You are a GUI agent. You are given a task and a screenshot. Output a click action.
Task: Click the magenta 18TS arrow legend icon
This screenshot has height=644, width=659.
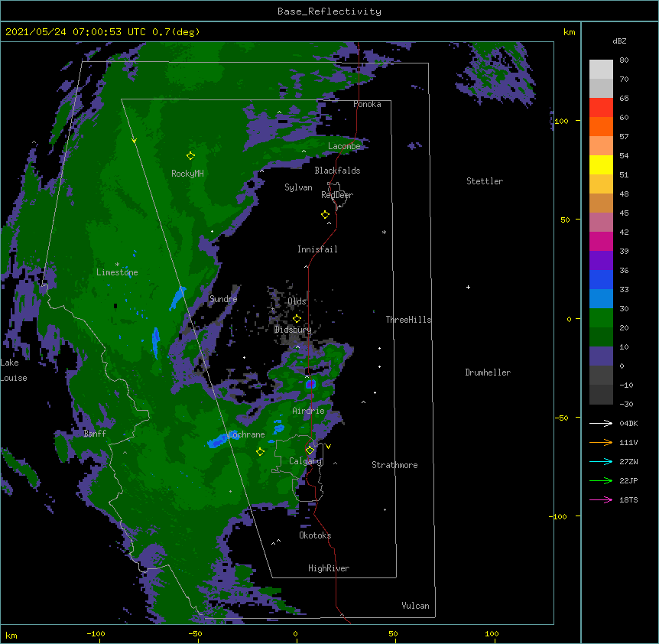[601, 499]
